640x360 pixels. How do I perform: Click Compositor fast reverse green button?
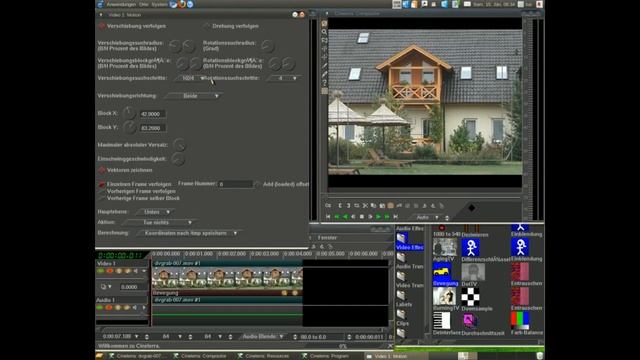point(337,217)
